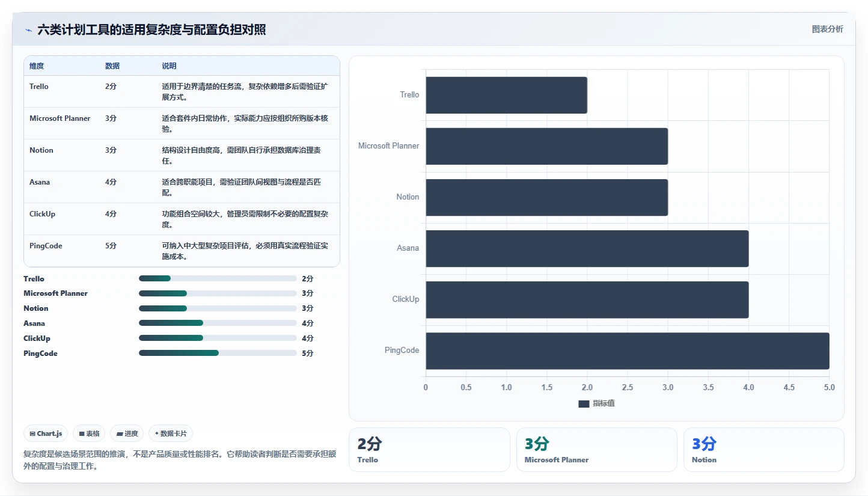The height and width of the screenshot is (496, 868).
Task: Click description starting 结构设计自由度高
Action: pos(242,155)
